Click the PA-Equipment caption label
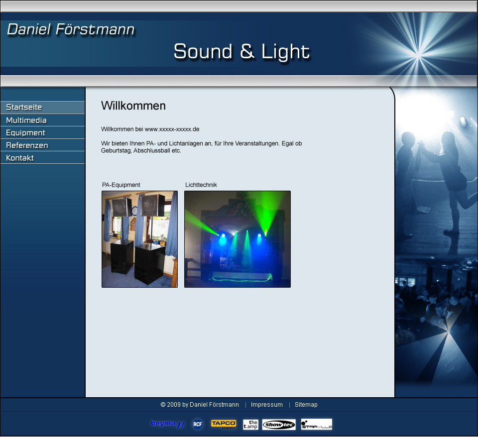 [x=121, y=185]
